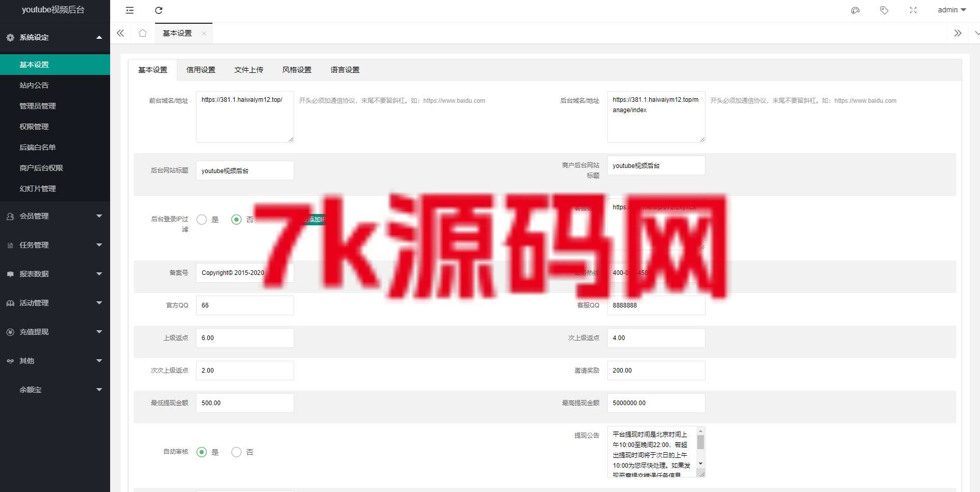Click the youtube视频后台 logo title
Viewport: 980px width, 492px height.
pos(53,10)
